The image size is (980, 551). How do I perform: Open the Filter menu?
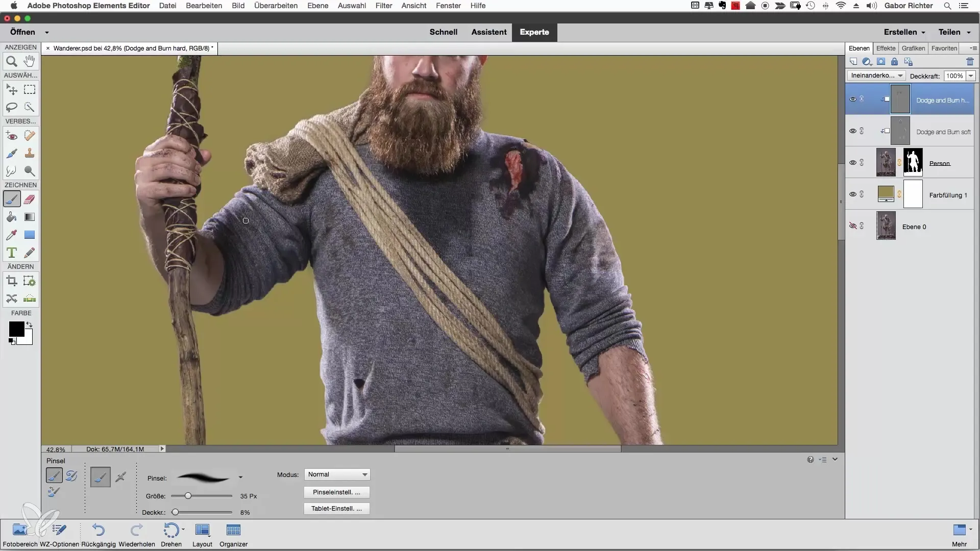pyautogui.click(x=383, y=6)
